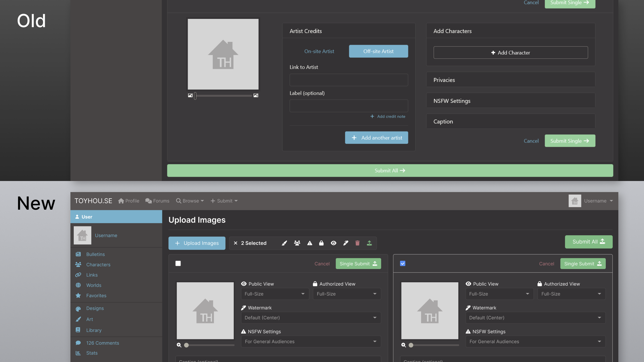Check the unchecked box on first image card

point(178,263)
